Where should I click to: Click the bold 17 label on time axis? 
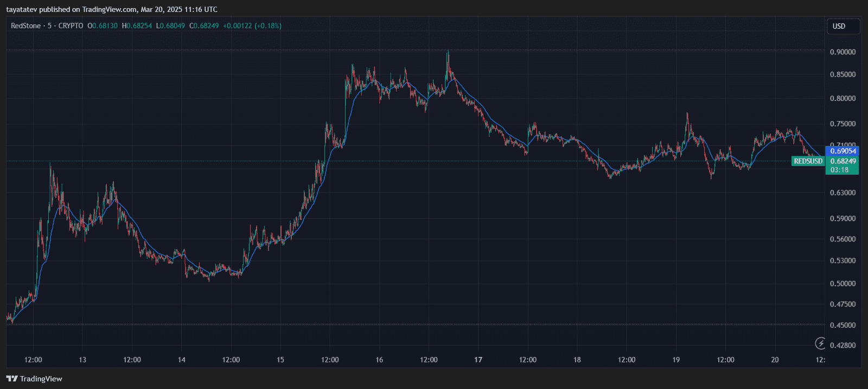click(x=478, y=360)
